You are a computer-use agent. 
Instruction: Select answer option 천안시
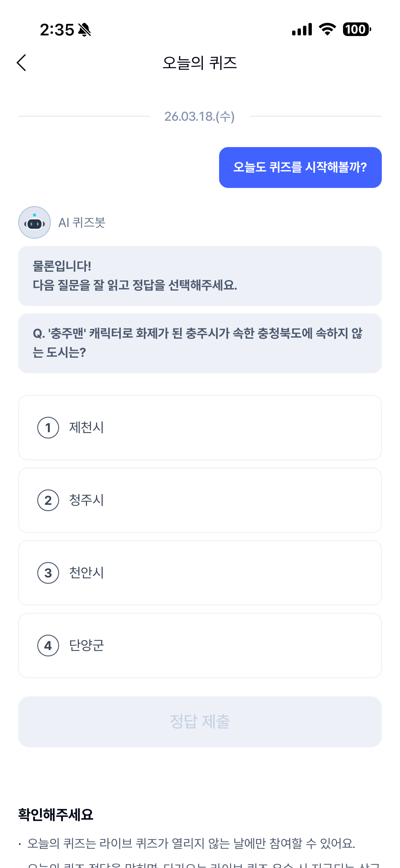tap(200, 573)
